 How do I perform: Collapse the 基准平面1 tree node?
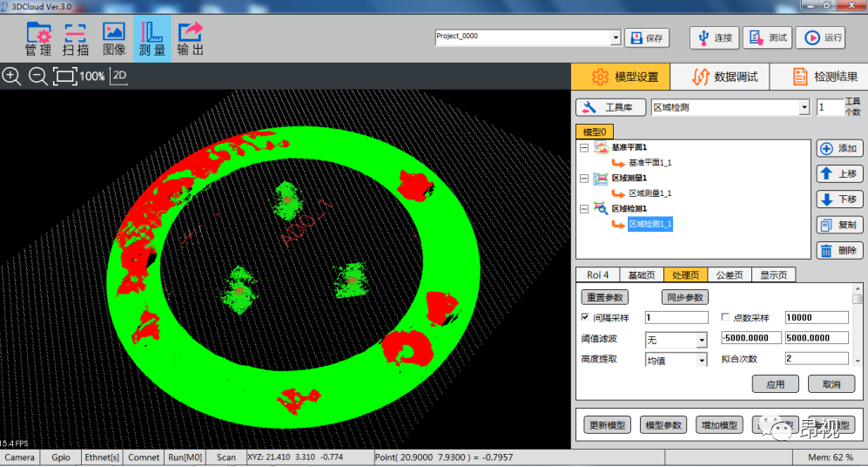[x=584, y=148]
